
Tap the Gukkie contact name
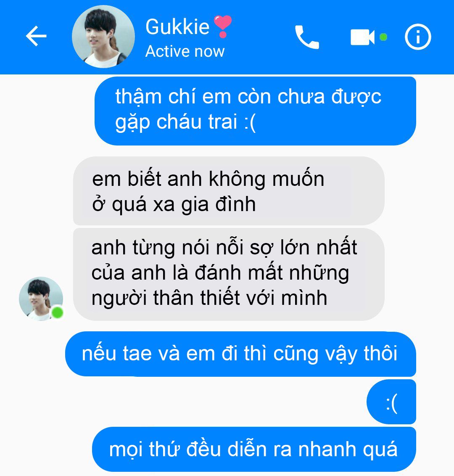click(x=177, y=27)
